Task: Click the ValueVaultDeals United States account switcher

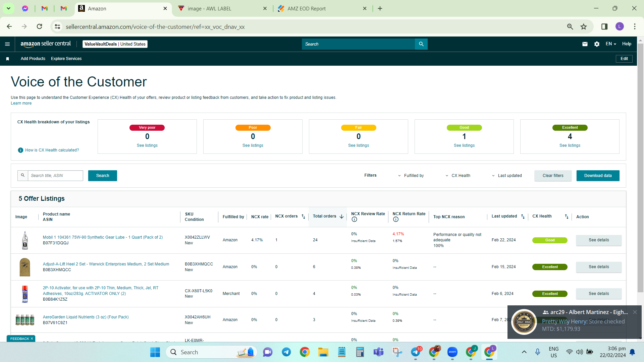Action: [x=115, y=44]
